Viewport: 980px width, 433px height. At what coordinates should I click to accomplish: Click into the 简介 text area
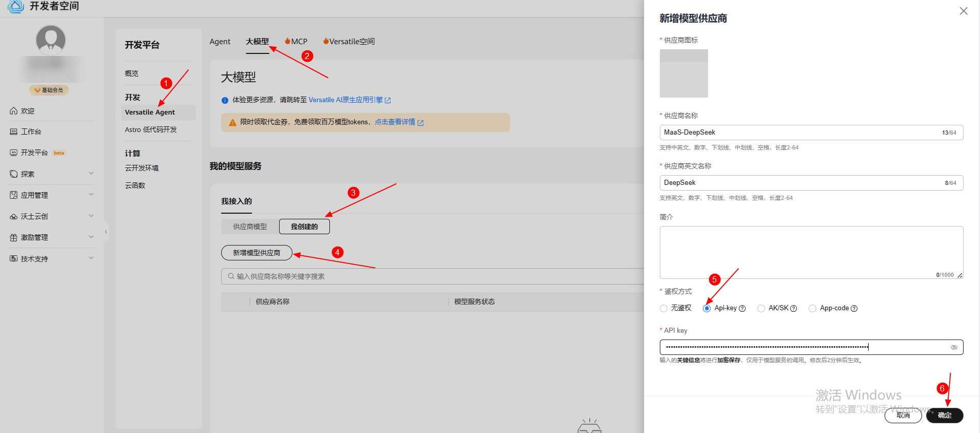pyautogui.click(x=811, y=252)
